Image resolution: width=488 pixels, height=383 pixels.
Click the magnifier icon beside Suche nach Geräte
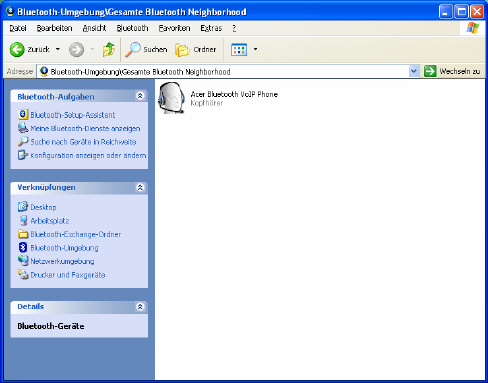tap(23, 141)
